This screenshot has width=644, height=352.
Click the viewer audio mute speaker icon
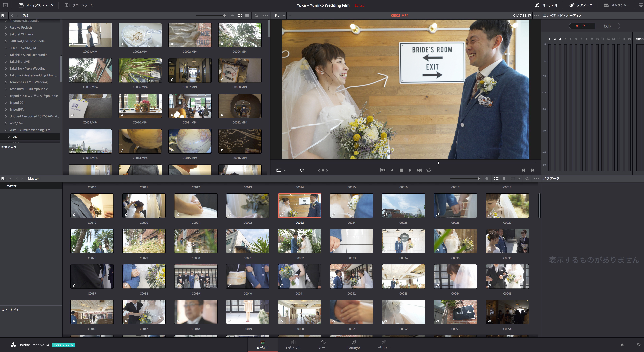302,170
